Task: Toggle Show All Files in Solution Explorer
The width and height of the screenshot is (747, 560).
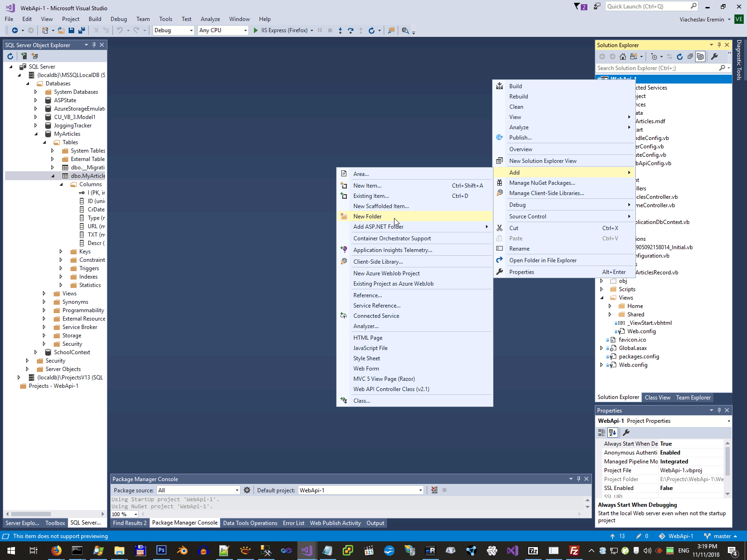Action: pyautogui.click(x=700, y=56)
